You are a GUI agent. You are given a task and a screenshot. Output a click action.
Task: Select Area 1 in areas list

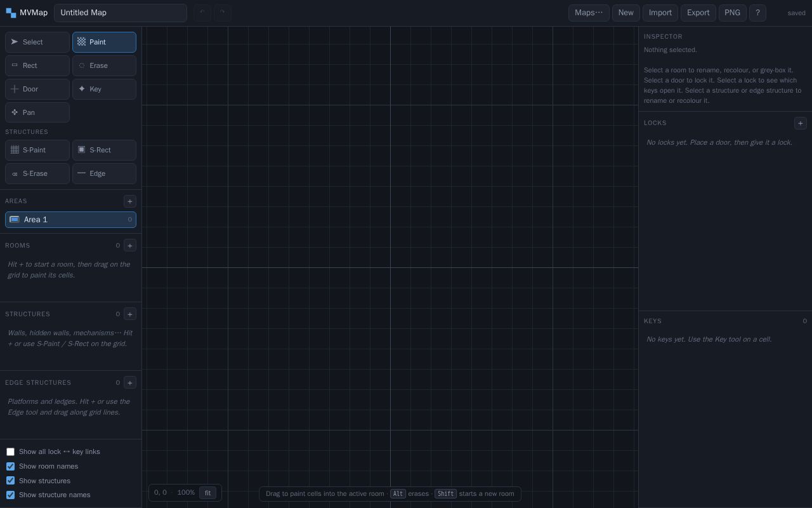(x=70, y=220)
